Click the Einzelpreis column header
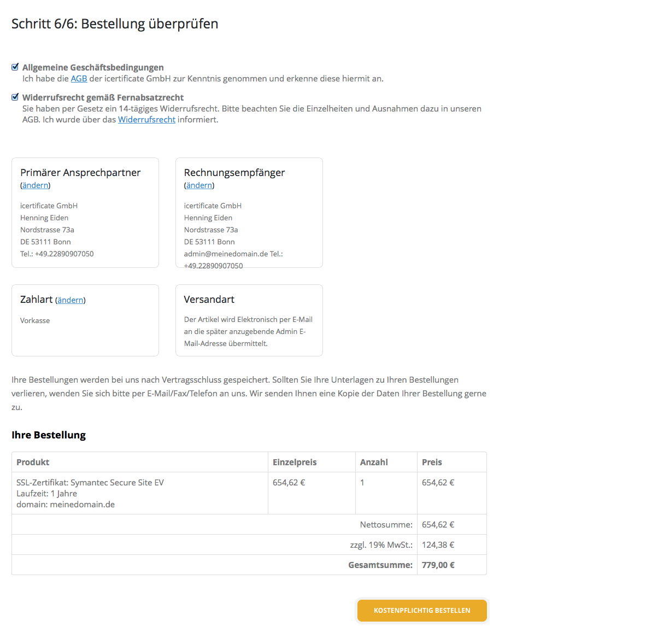Viewport: 646px width, 644px height. 295,462
